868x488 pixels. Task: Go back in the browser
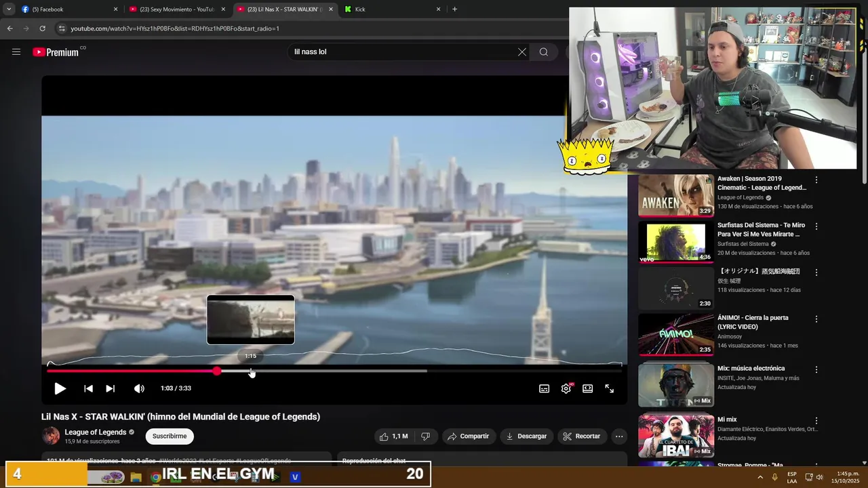coord(9,28)
